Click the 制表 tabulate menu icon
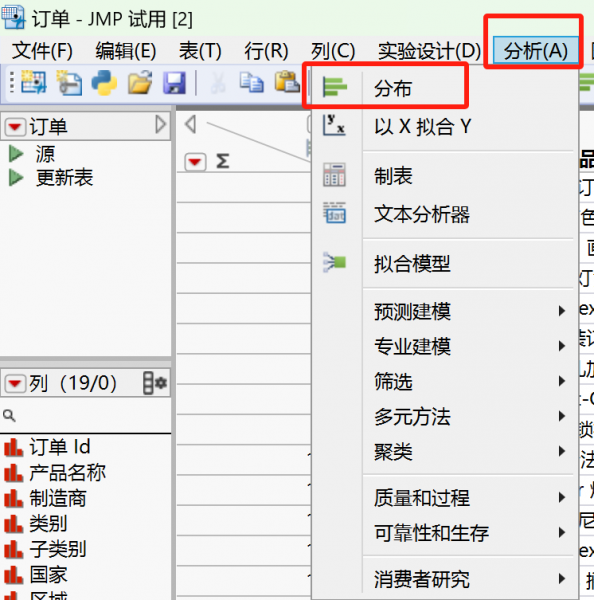 tap(334, 175)
